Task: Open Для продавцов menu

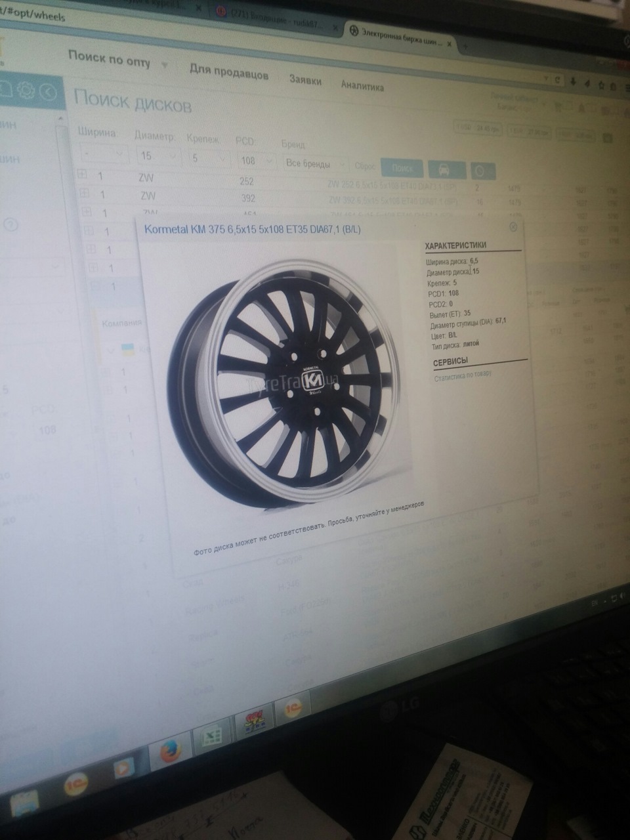Action: [x=229, y=72]
